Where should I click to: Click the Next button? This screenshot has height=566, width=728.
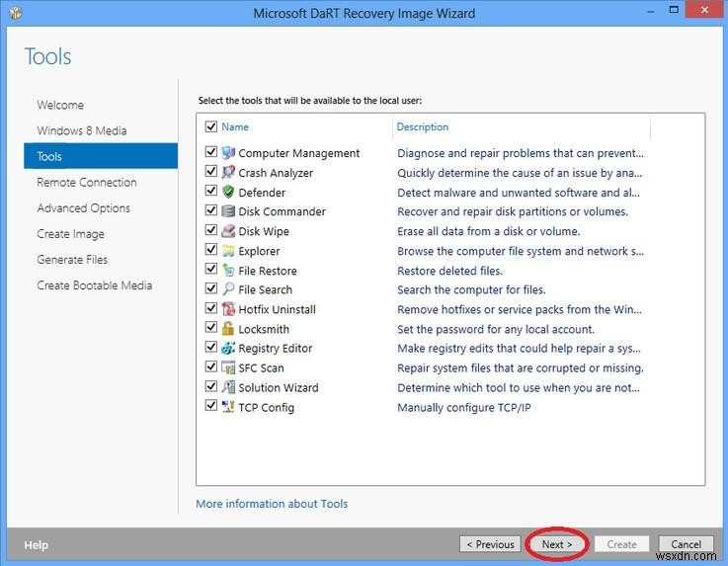(557, 544)
